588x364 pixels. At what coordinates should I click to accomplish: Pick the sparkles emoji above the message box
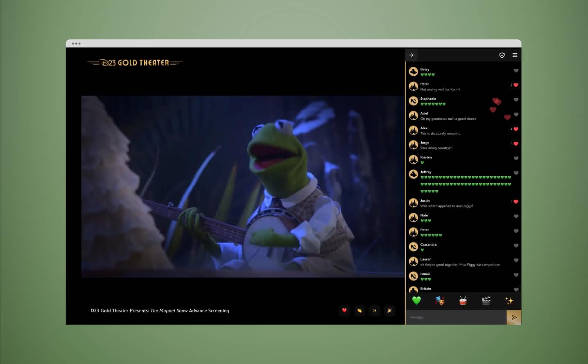click(509, 301)
